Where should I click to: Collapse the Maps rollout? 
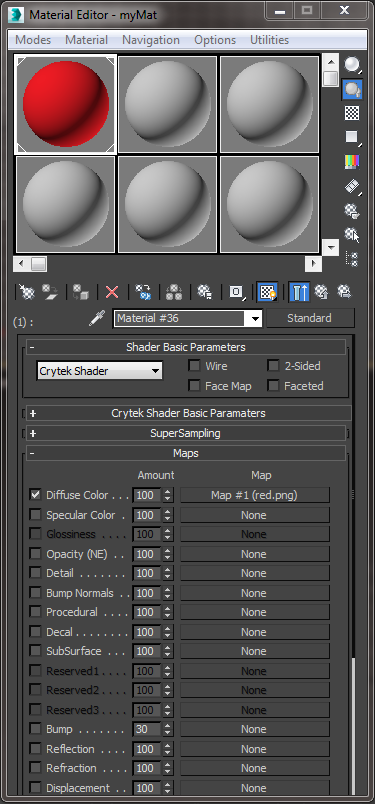click(186, 453)
